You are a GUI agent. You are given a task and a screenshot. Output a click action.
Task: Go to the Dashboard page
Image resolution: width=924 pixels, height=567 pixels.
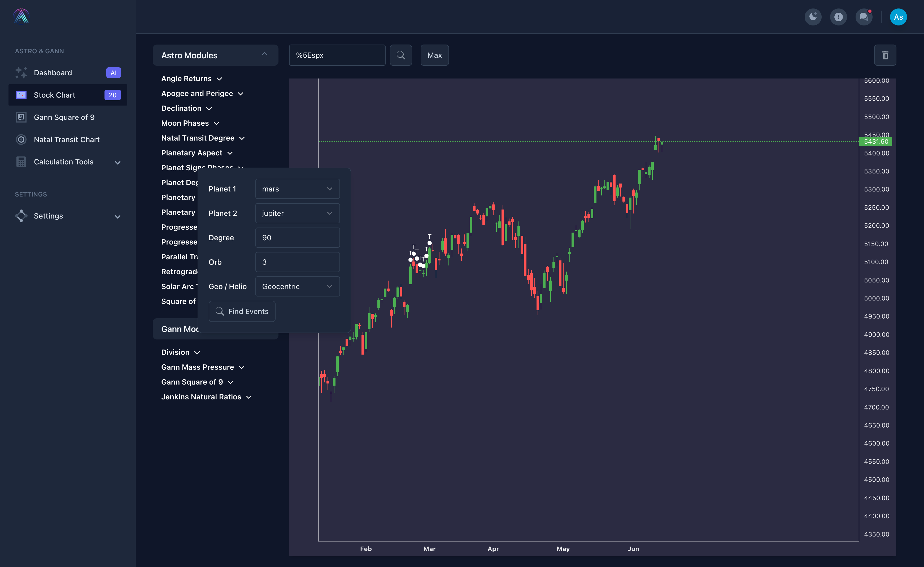click(53, 73)
